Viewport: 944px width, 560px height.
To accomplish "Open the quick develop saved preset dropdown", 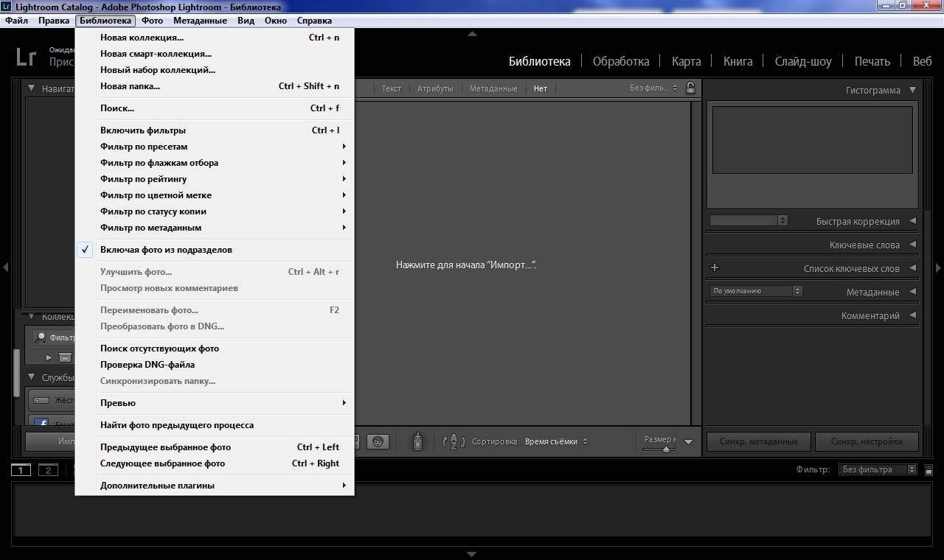I will [749, 220].
